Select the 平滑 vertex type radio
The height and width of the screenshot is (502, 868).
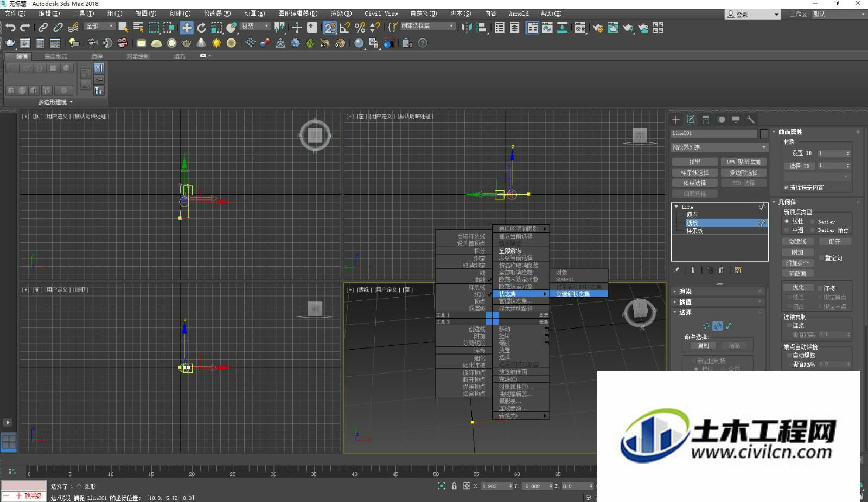787,230
